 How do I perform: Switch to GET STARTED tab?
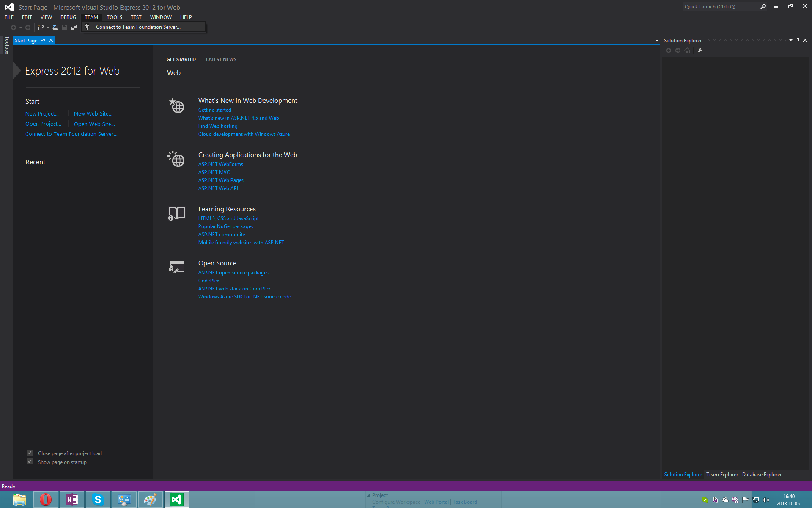(181, 59)
